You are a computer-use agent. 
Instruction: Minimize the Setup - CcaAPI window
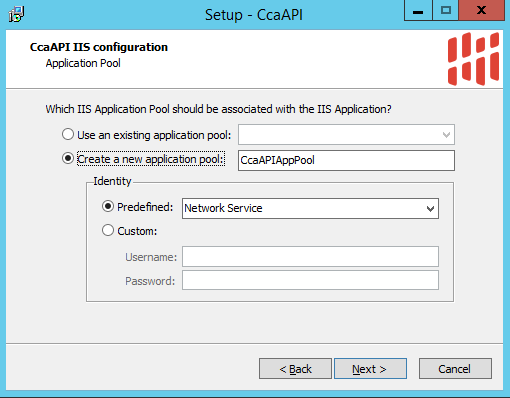(x=418, y=11)
